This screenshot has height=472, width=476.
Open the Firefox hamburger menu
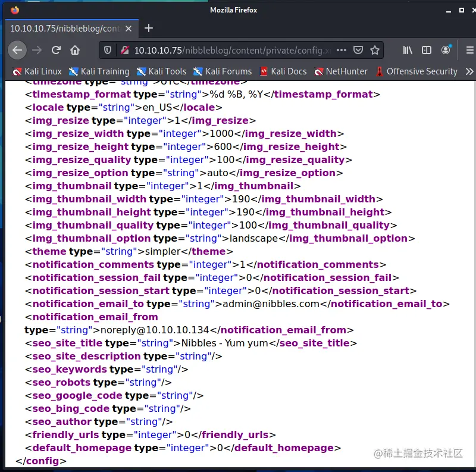pos(470,50)
